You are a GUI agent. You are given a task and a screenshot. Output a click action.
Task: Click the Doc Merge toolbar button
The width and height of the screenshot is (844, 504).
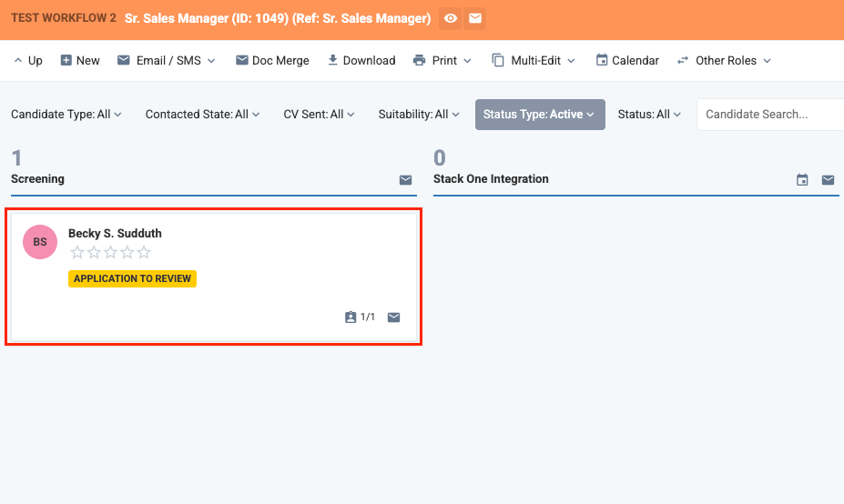(272, 60)
